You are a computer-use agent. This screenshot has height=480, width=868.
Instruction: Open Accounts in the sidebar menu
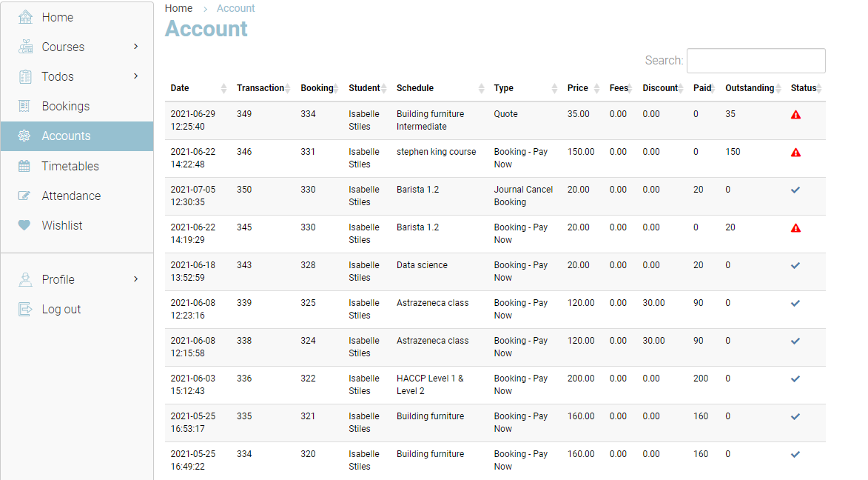point(66,136)
